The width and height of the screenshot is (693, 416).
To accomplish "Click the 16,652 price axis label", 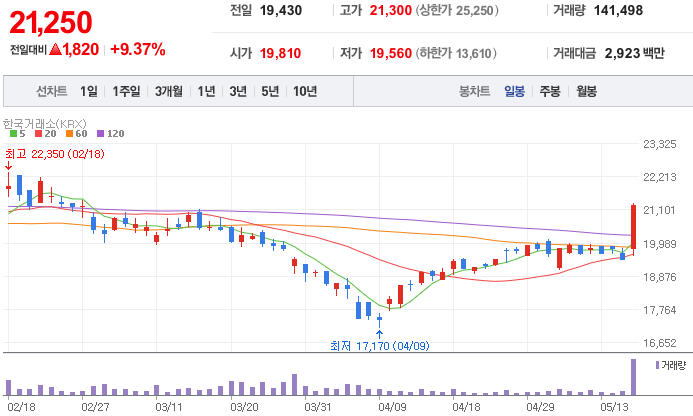I will (659, 343).
